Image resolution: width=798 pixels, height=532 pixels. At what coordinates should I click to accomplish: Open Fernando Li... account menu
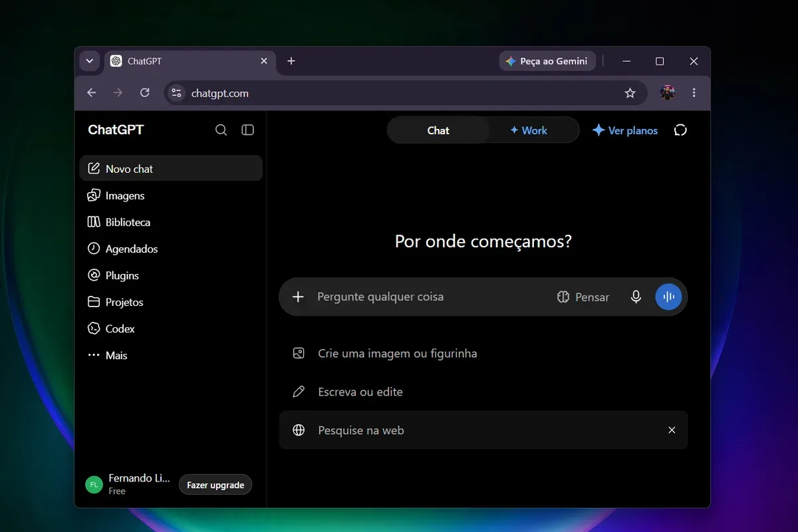[x=128, y=484]
